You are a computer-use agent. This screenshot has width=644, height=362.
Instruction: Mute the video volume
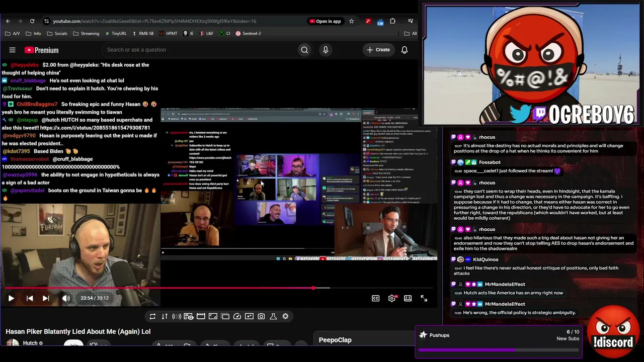[x=66, y=298]
